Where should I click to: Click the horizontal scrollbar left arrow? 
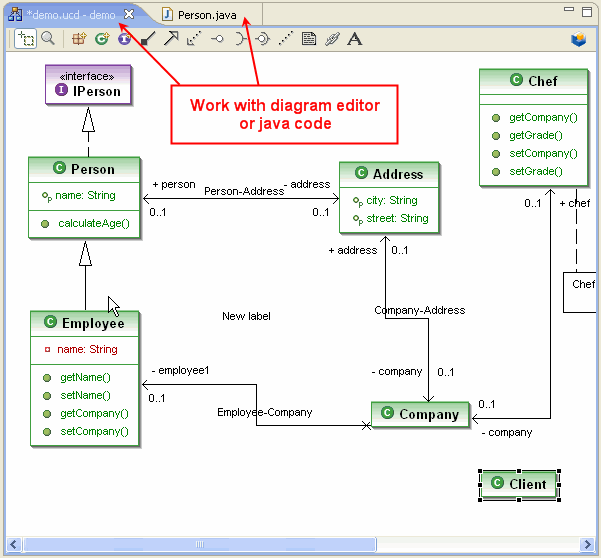point(14,545)
